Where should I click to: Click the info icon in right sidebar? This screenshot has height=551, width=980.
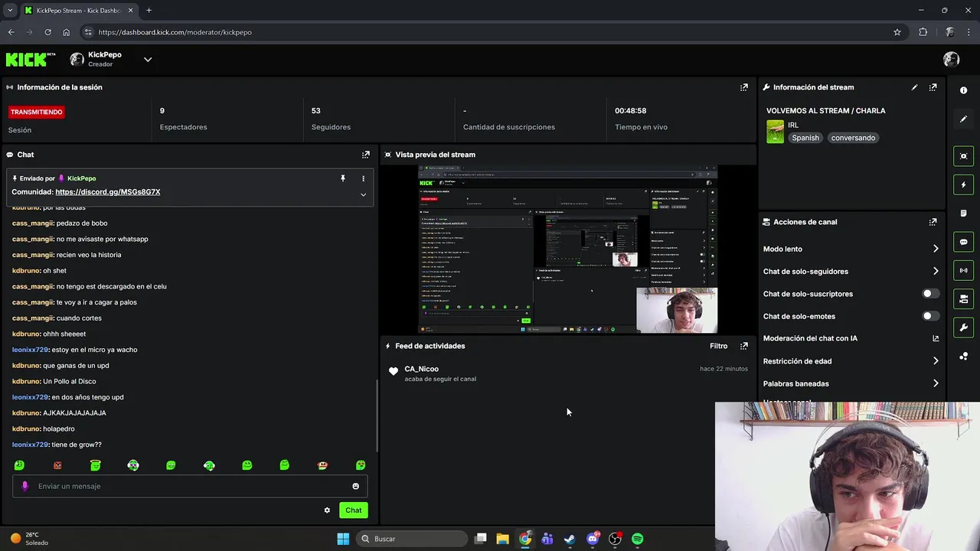(x=963, y=90)
